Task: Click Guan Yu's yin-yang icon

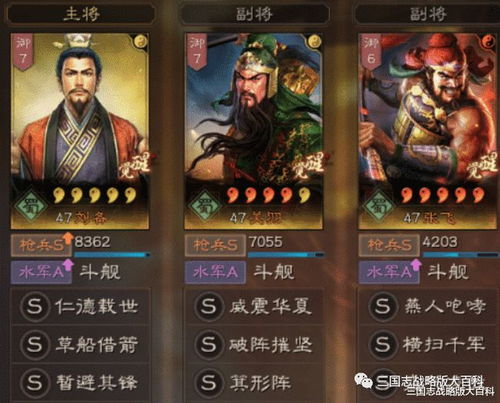Action: 314,42
